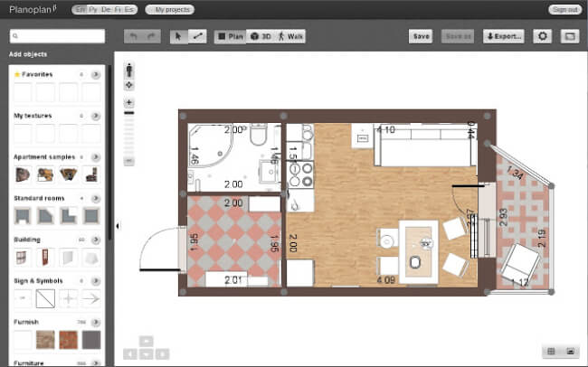Switch to Walk view mode
588x367 pixels.
(290, 36)
